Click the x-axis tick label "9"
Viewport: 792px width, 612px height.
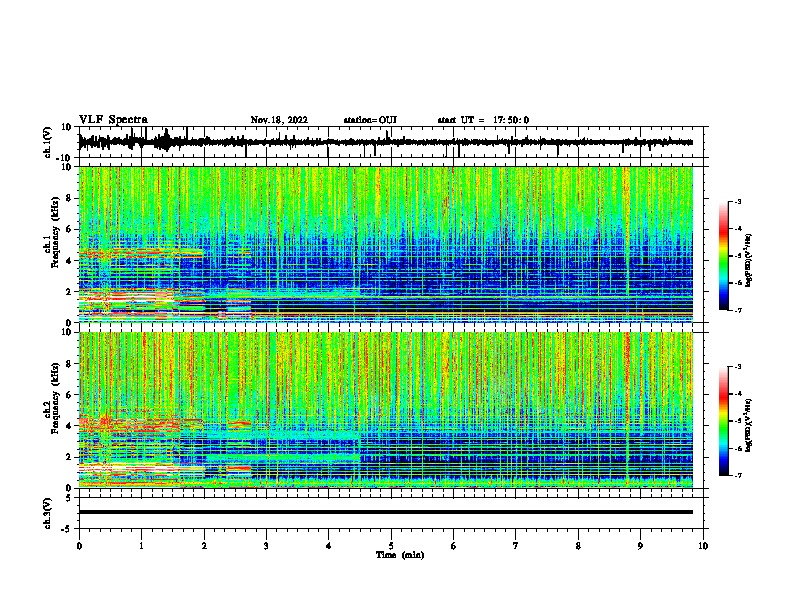[x=640, y=546]
